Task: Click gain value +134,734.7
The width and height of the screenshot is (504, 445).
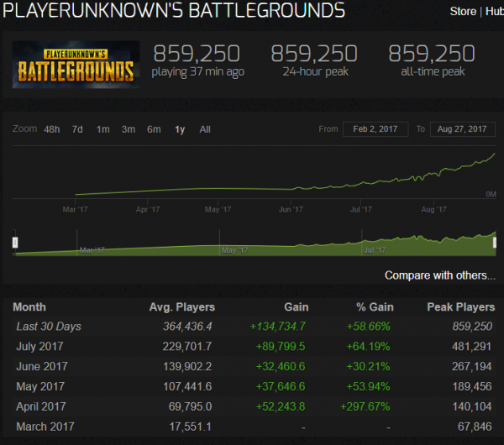Action: point(278,327)
